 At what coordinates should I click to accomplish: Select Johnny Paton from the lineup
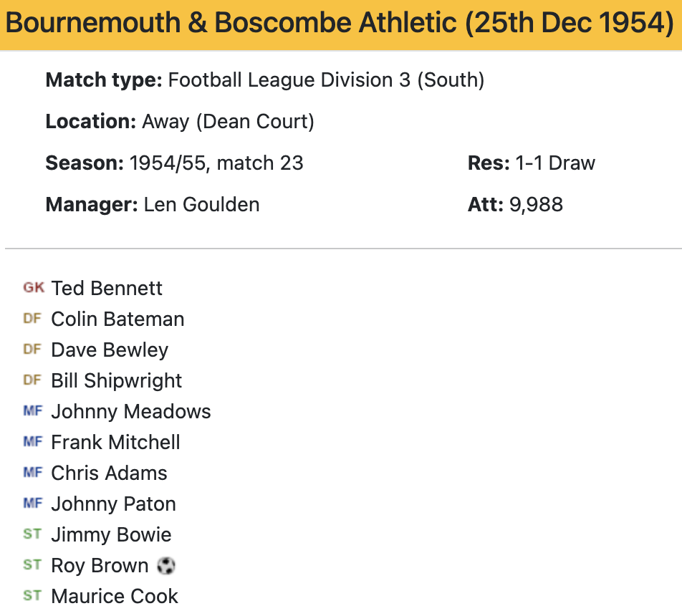(x=113, y=504)
